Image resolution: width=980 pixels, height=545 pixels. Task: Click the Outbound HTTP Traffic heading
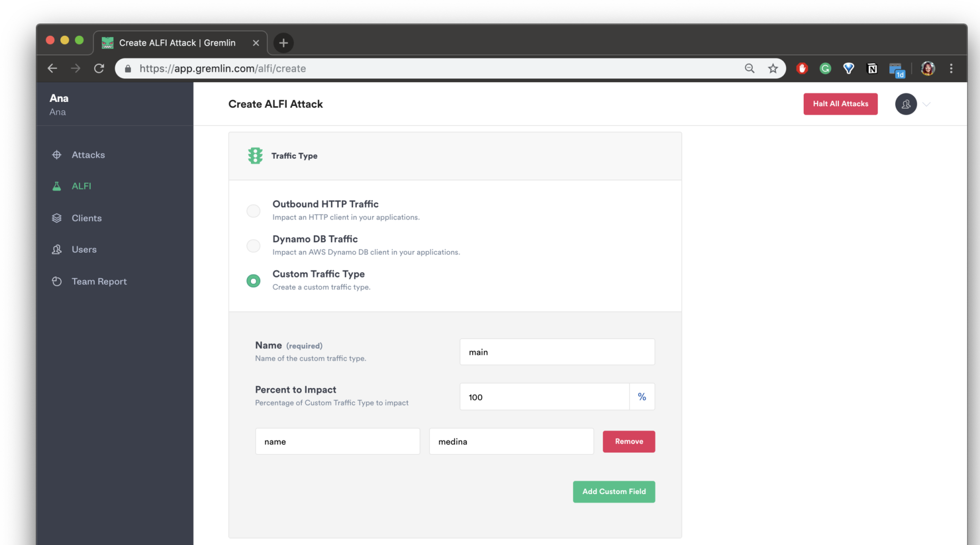click(x=325, y=204)
